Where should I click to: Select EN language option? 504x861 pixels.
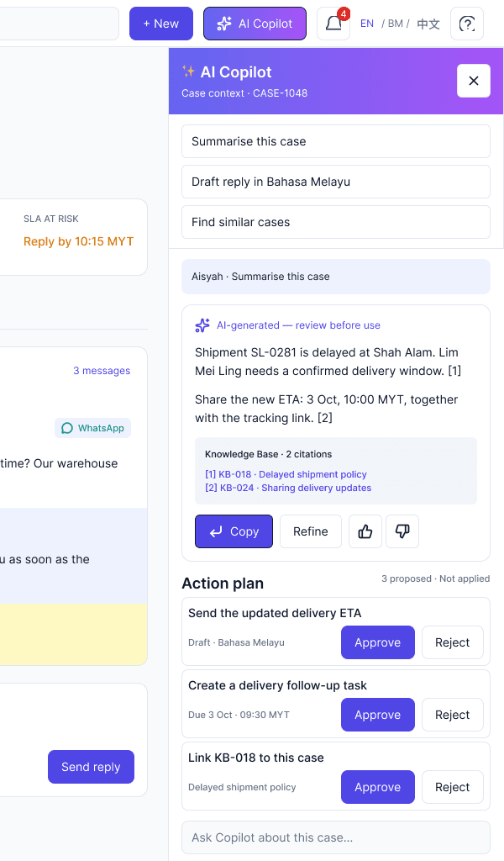pos(367,24)
